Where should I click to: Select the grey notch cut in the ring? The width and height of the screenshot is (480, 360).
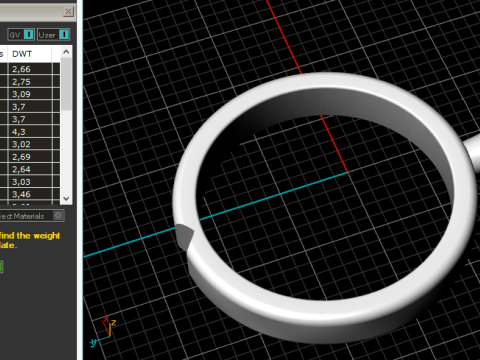point(184,236)
